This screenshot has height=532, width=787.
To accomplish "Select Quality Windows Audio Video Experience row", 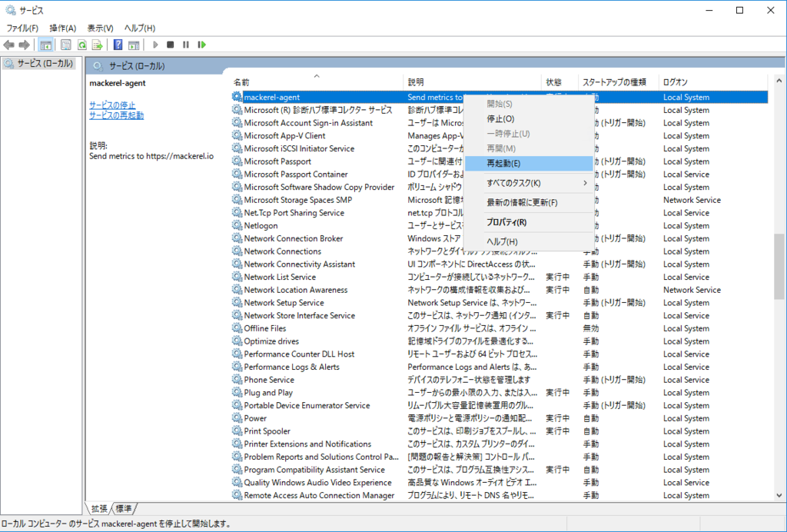I will (500, 482).
